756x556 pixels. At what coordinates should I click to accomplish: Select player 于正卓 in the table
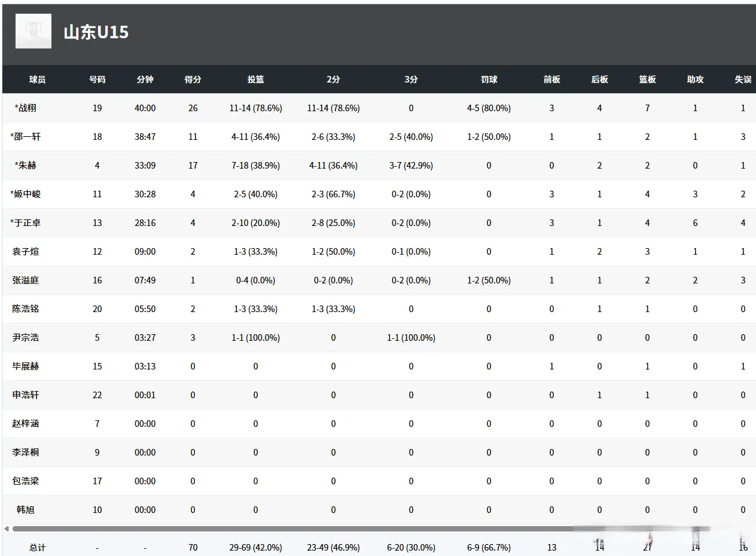[26, 223]
